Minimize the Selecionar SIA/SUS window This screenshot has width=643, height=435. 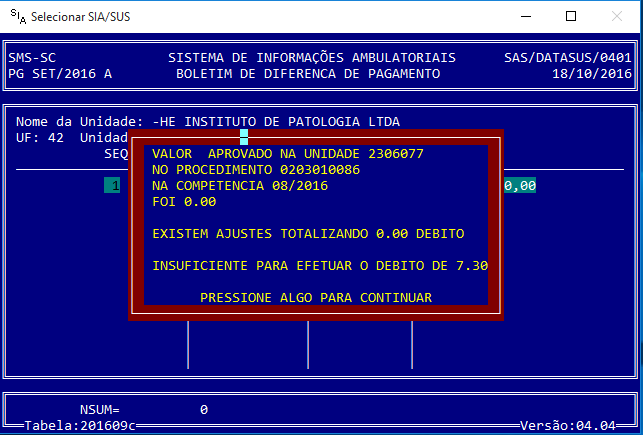523,17
